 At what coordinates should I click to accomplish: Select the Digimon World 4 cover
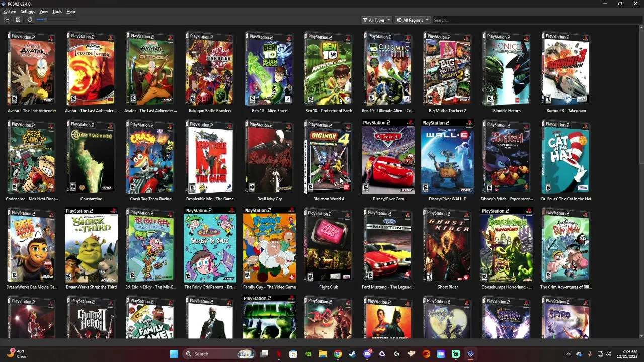coord(329,157)
